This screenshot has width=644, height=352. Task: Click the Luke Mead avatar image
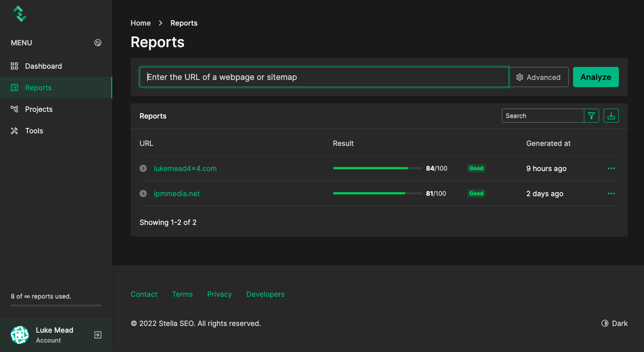pyautogui.click(x=20, y=335)
